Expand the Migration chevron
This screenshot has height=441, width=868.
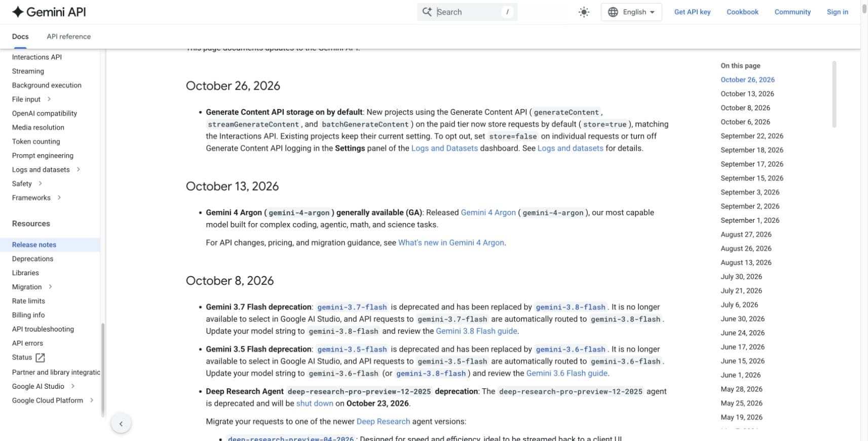tap(50, 287)
